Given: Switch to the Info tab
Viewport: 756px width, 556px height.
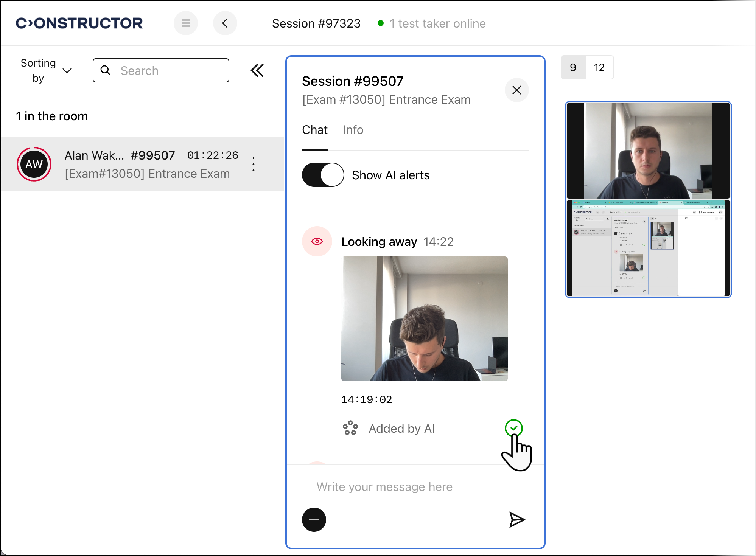Looking at the screenshot, I should point(353,130).
